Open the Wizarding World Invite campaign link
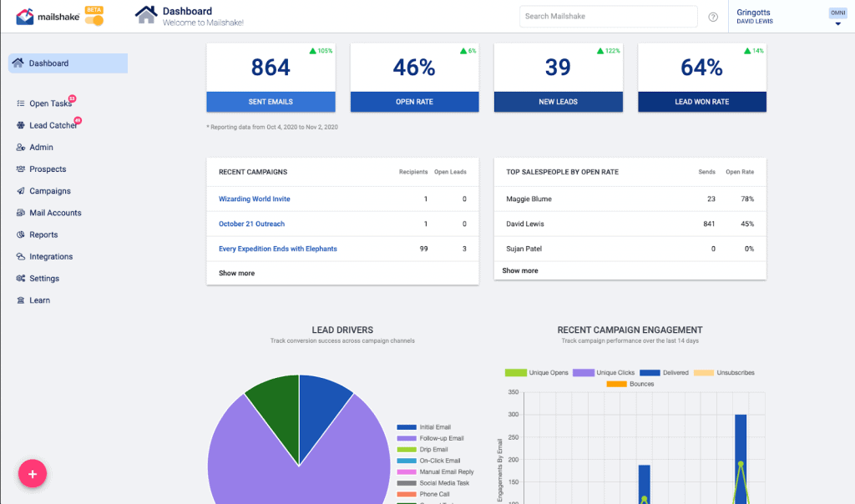The width and height of the screenshot is (855, 504). (254, 199)
